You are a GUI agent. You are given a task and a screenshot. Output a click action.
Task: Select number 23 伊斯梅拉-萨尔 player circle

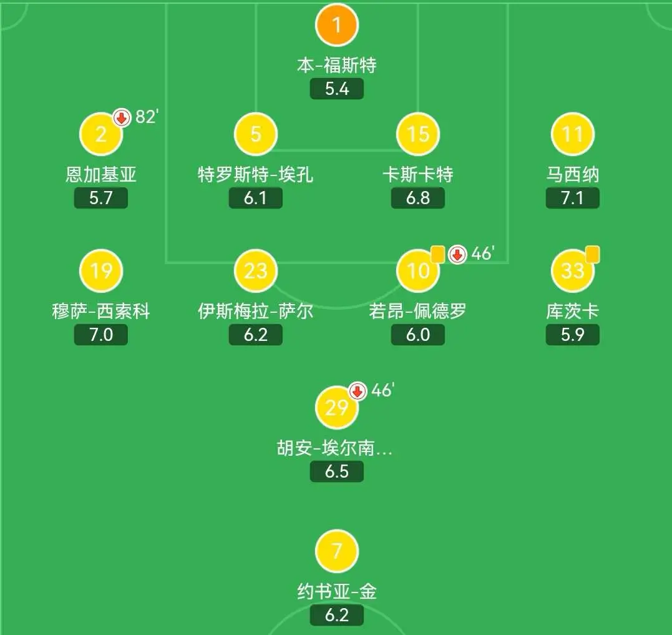tap(255, 271)
